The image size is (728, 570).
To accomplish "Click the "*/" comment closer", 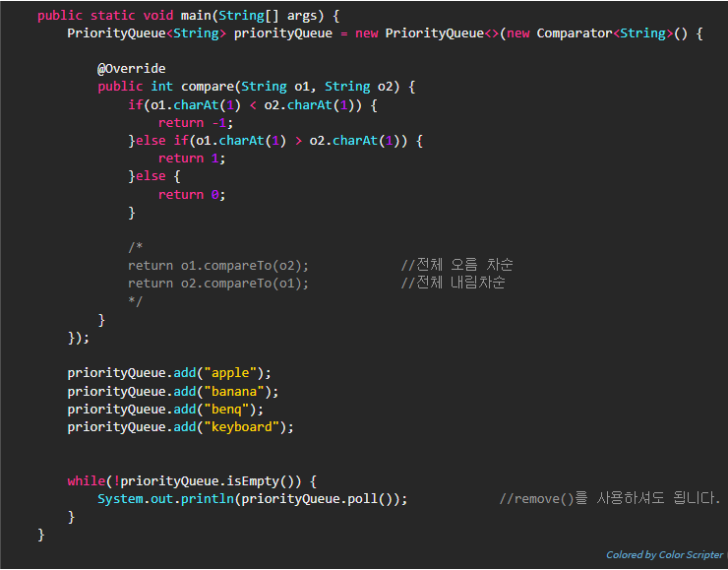I will 136,301.
